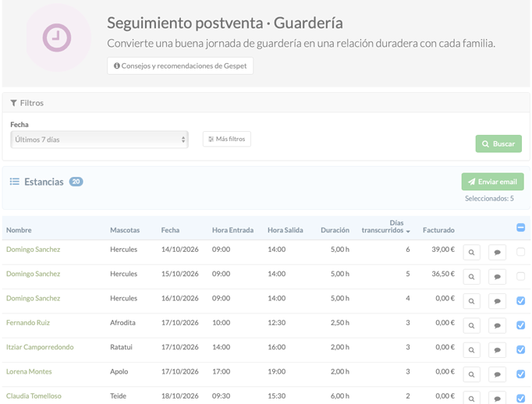Open comment bubble for Domingo Sanchez 15/10/2026
Screen dimensions: 532x404
[497, 277]
